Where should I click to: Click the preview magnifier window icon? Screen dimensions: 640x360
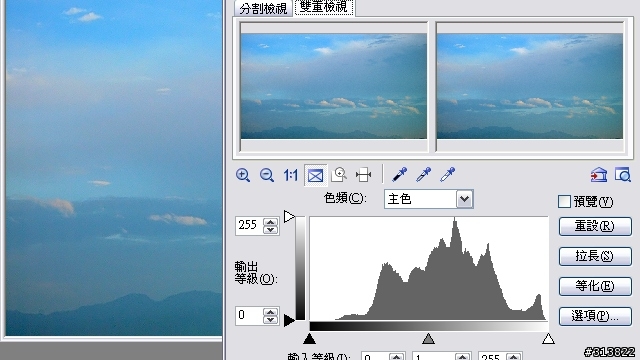[x=622, y=175]
